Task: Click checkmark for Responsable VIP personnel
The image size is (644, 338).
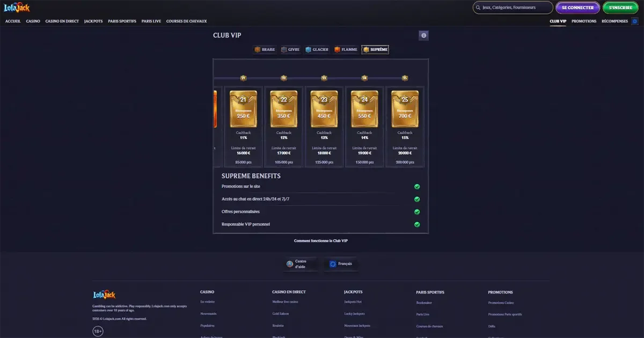Action: 417,224
